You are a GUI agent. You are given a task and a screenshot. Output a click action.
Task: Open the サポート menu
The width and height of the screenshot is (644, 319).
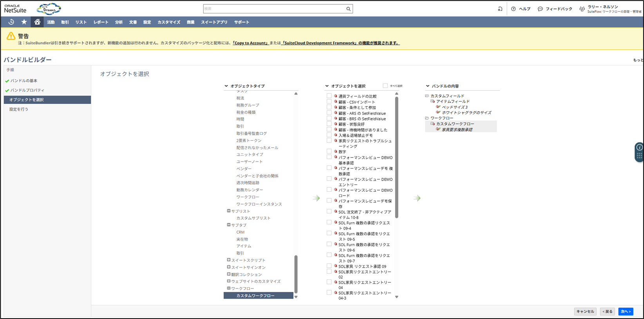tap(242, 22)
